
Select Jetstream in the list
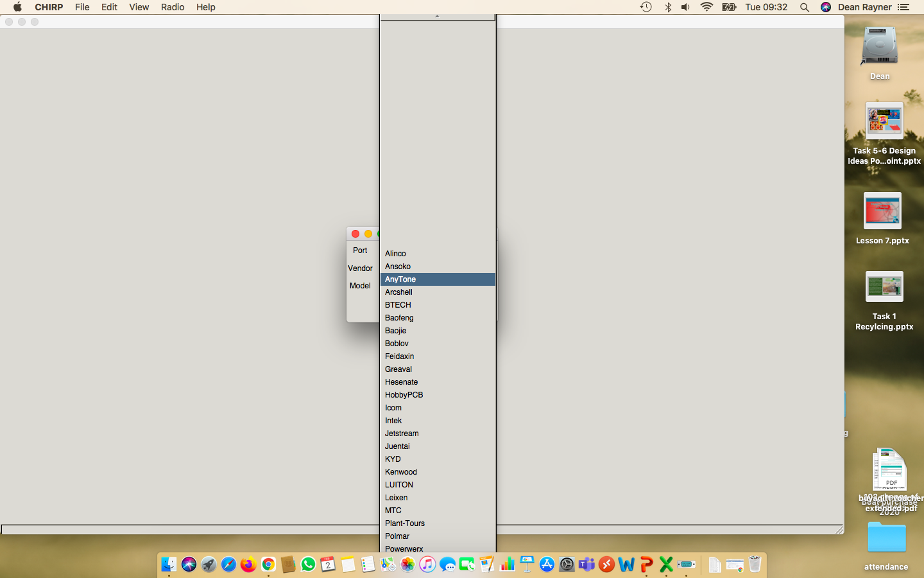[438, 433]
